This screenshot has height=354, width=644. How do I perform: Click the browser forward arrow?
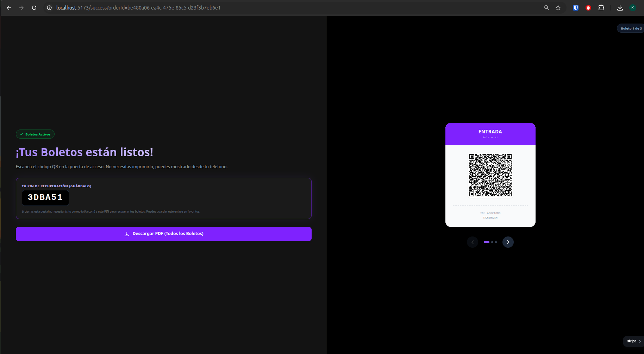[x=21, y=8]
